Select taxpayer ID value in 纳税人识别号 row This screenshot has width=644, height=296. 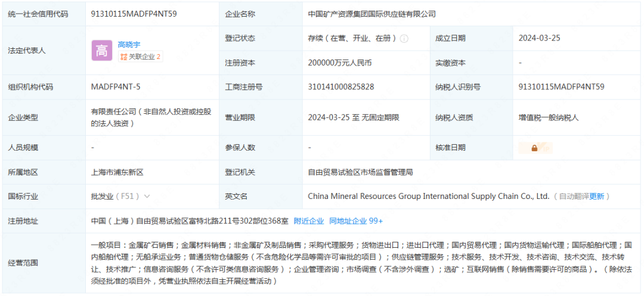tap(561, 87)
